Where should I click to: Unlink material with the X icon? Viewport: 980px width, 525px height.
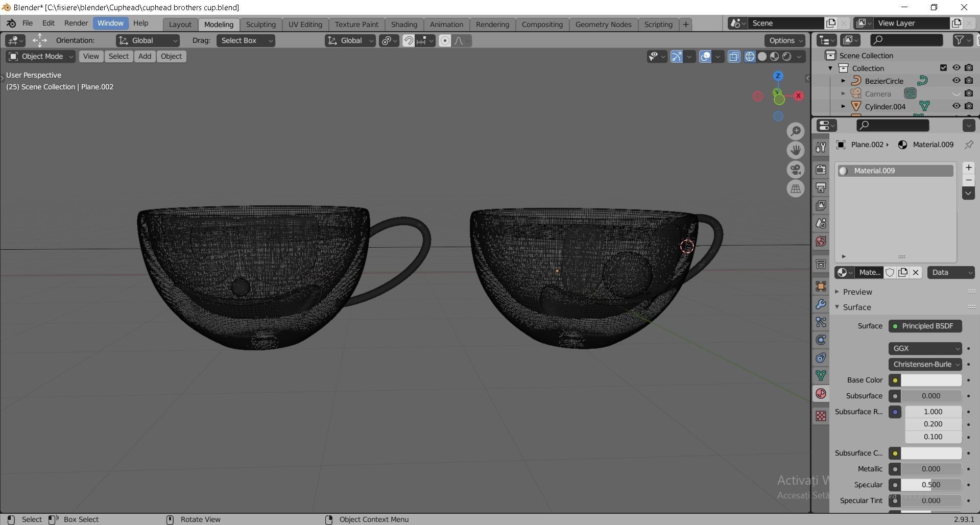point(916,272)
